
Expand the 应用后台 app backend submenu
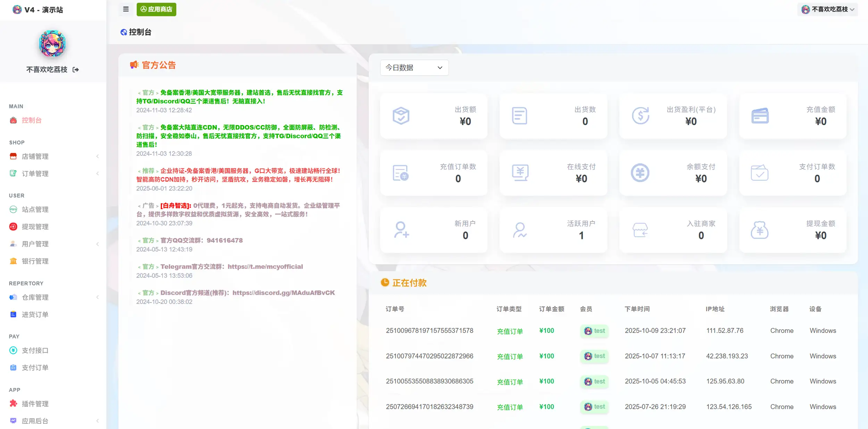98,421
